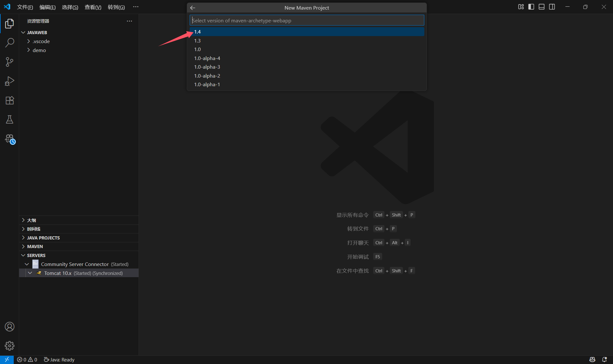Collapse the Tomcat 10.x server node
This screenshot has height=364, width=613.
(30, 273)
